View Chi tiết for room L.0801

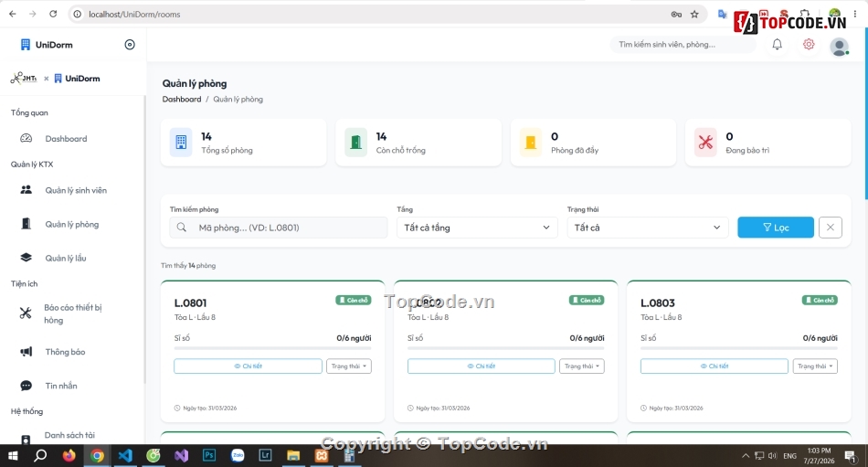coord(248,366)
